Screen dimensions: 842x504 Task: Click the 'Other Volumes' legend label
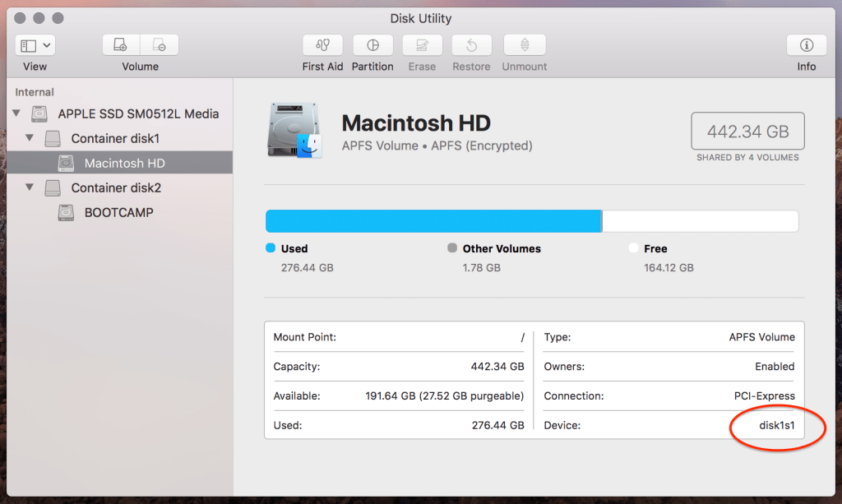pos(502,248)
